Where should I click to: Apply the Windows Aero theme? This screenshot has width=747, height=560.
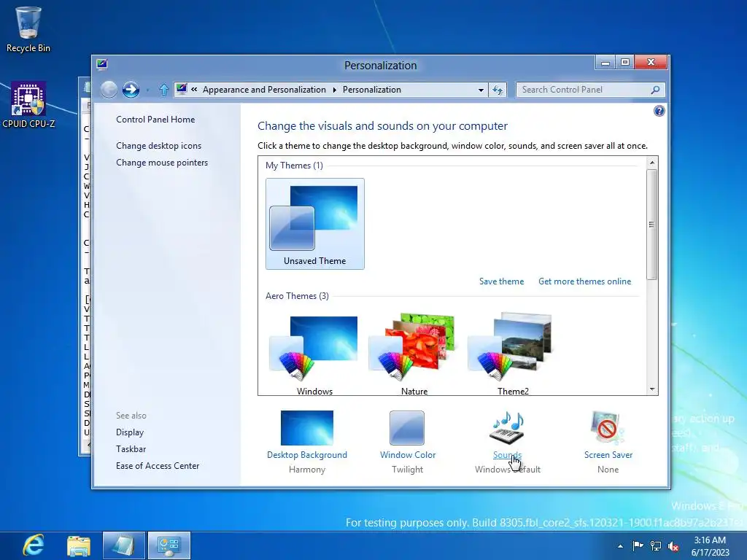(314, 355)
